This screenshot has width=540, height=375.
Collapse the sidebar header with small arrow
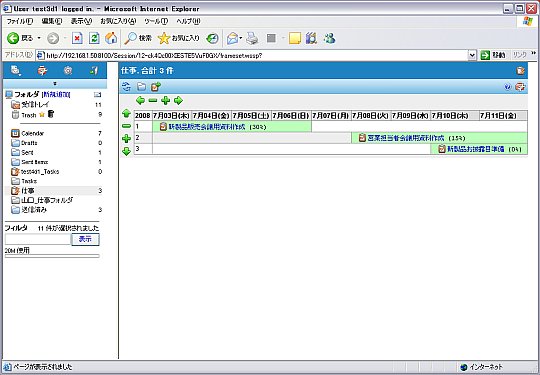[x=55, y=84]
